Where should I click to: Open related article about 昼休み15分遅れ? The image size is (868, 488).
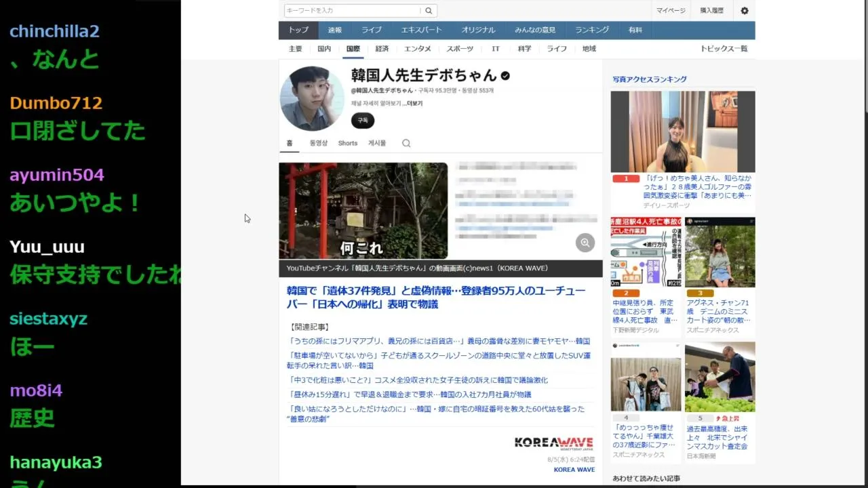[410, 394]
